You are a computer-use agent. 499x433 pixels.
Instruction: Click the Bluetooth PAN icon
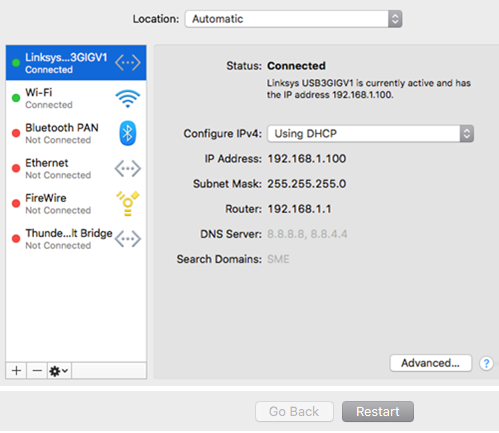point(128,133)
